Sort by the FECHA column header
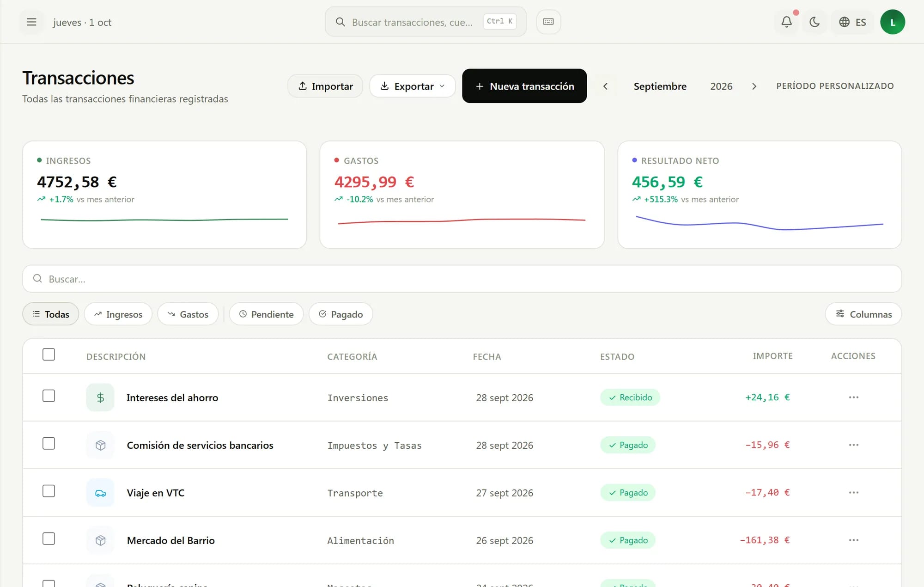The height and width of the screenshot is (587, 924). coord(487,356)
